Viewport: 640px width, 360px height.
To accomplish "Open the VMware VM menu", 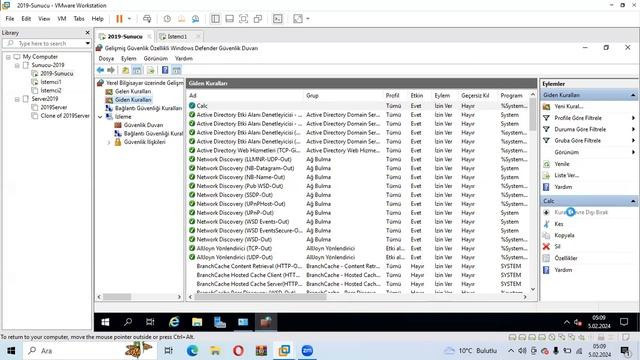I will pos(62,19).
